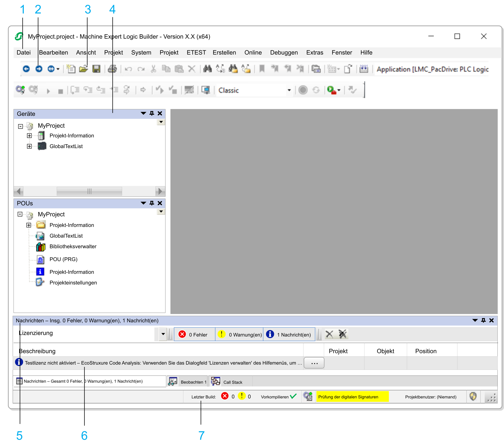Click the Start play triangle icon
504x446 pixels.
tap(48, 91)
